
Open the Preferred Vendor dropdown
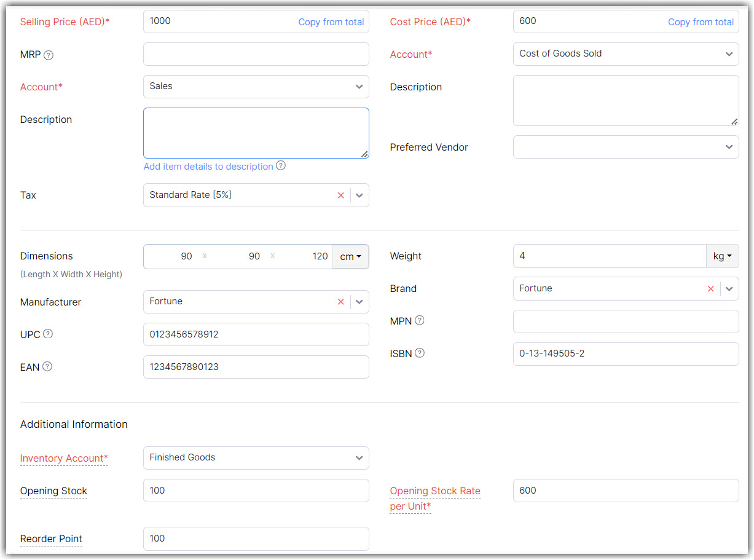click(x=729, y=147)
